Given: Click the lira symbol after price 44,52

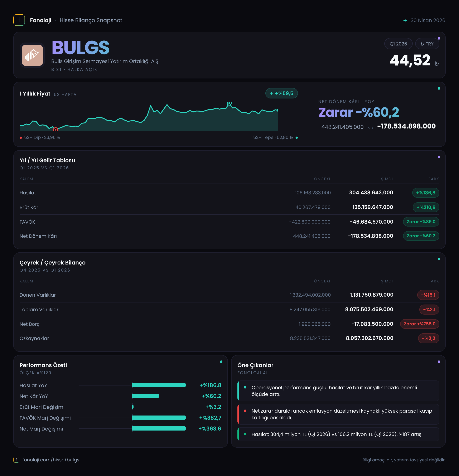Looking at the screenshot, I should [x=436, y=64].
